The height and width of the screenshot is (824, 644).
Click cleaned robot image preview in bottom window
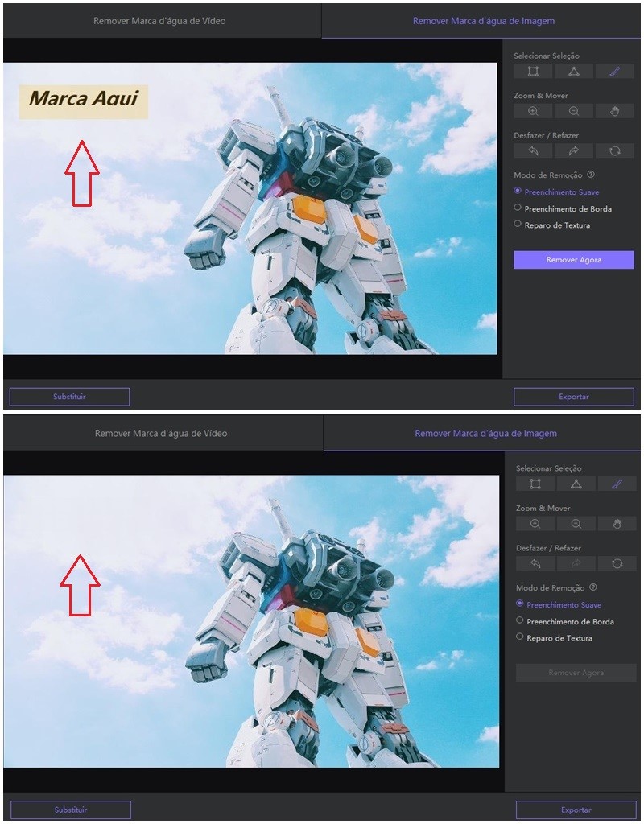(251, 621)
